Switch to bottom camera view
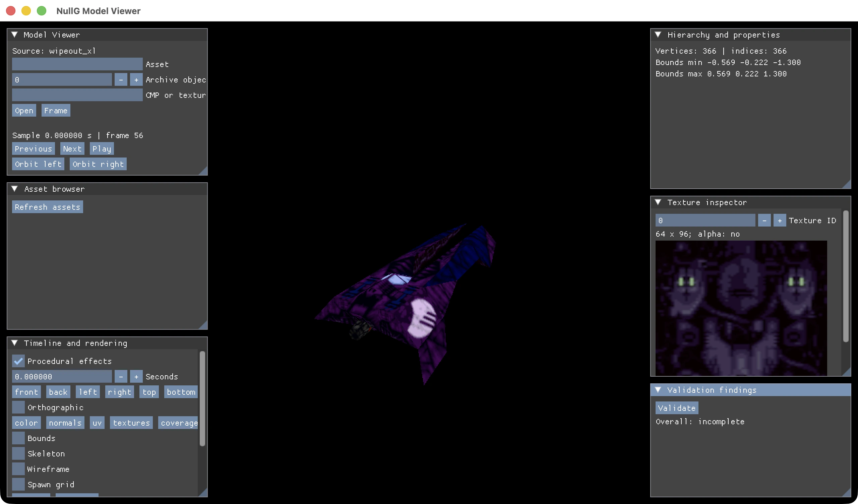 point(181,392)
